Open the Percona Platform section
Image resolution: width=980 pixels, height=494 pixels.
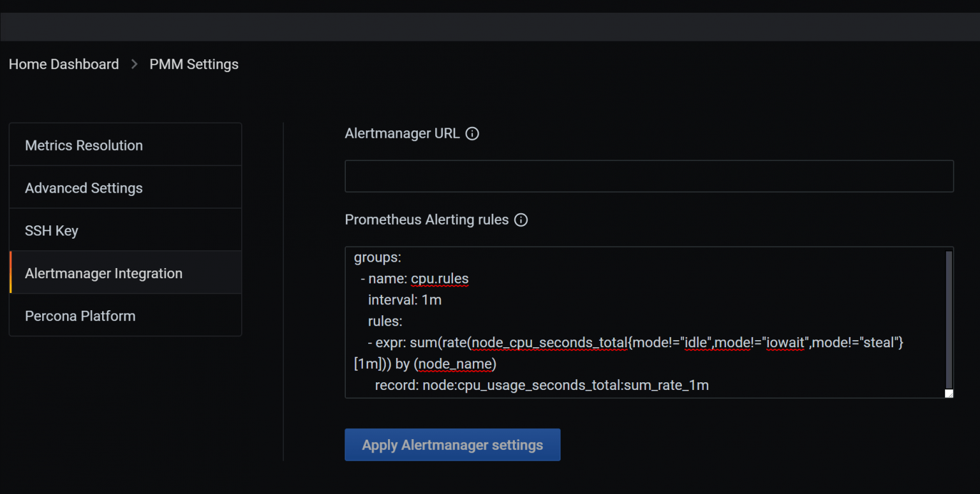80,315
